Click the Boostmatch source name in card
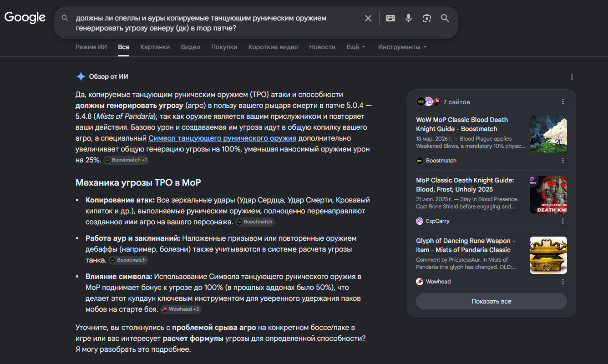Screen dimensions: 608x364 click(441, 161)
